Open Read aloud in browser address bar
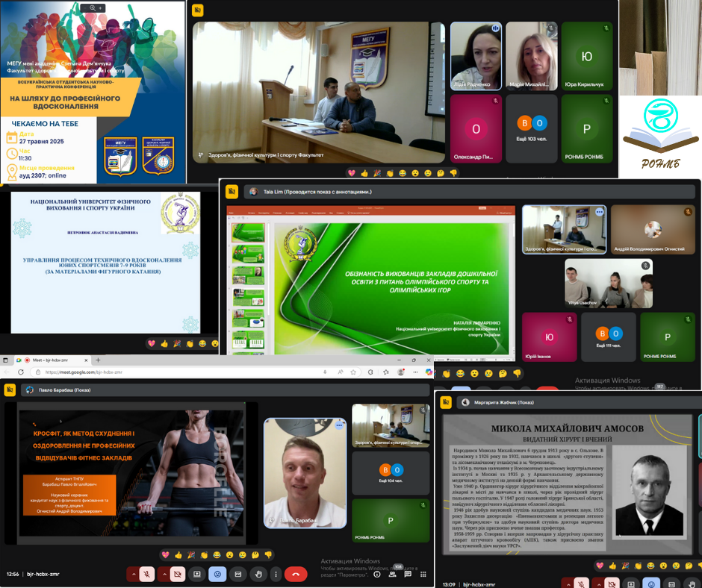Image resolution: width=702 pixels, height=588 pixels. pos(341,372)
